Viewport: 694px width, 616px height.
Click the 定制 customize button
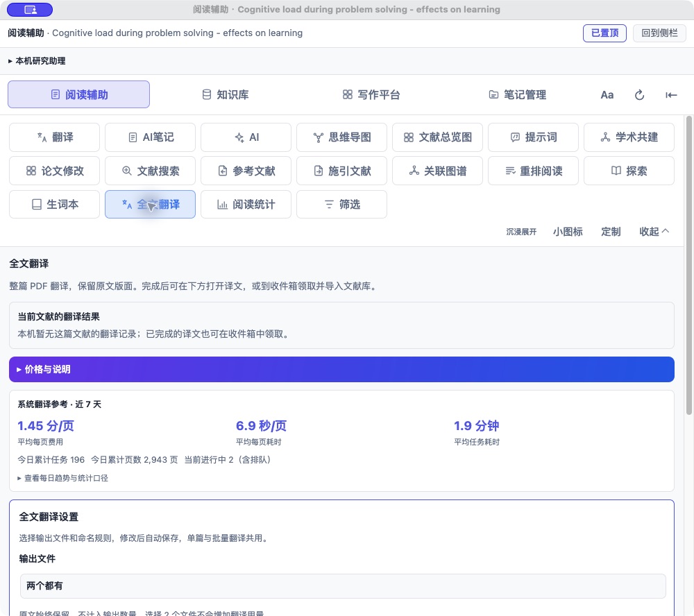[611, 232]
